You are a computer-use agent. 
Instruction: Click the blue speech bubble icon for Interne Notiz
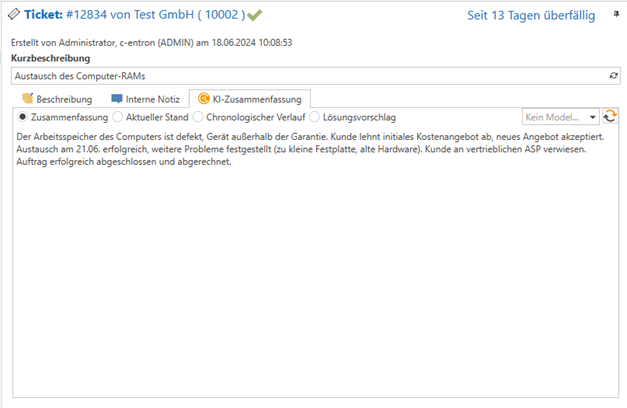pyautogui.click(x=117, y=99)
